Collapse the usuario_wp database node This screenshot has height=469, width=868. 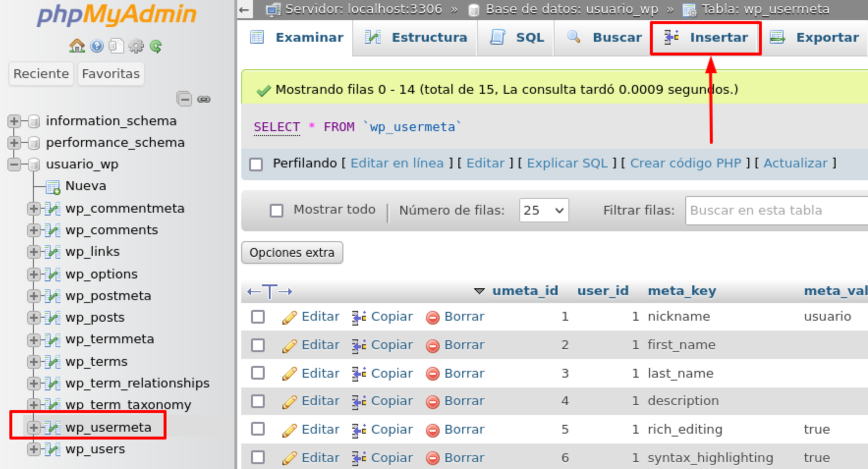tap(14, 165)
